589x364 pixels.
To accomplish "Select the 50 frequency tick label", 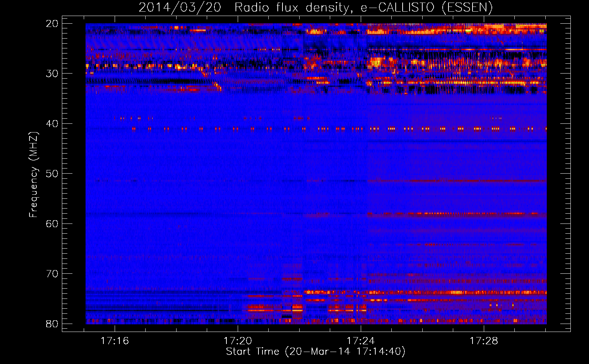I will point(52,174).
